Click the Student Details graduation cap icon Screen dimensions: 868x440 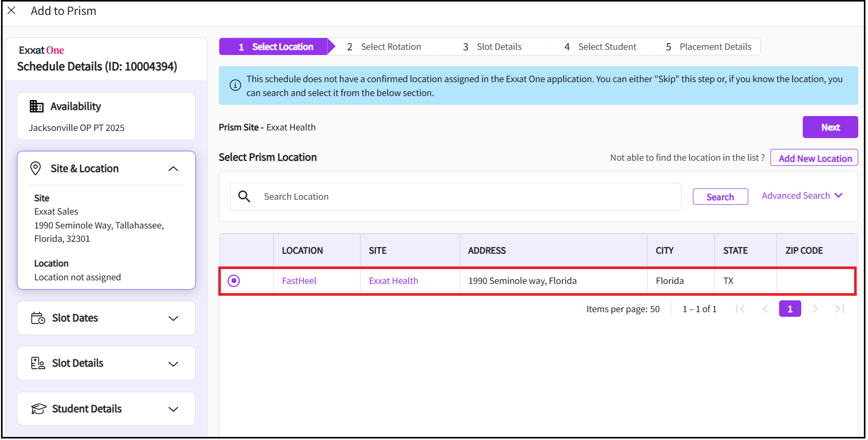click(39, 409)
